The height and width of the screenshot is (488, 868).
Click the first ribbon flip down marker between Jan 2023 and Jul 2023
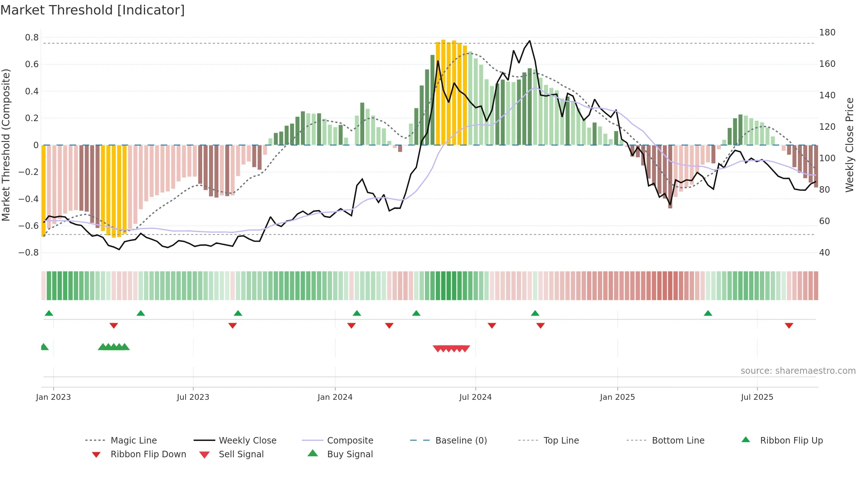114,326
